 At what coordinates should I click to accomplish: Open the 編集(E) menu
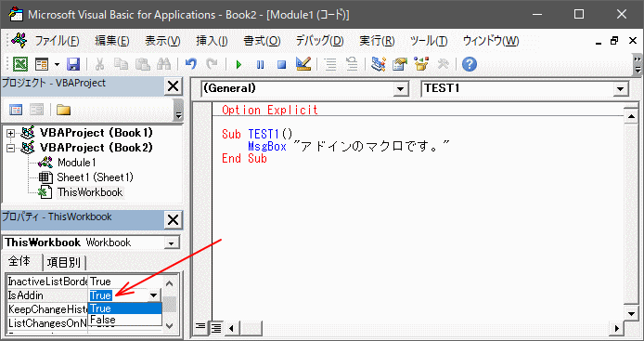click(x=112, y=41)
